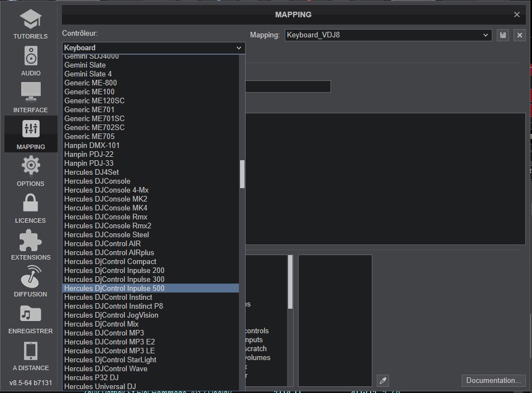Select Hercules DJControl MP3 E2

pyautogui.click(x=151, y=342)
